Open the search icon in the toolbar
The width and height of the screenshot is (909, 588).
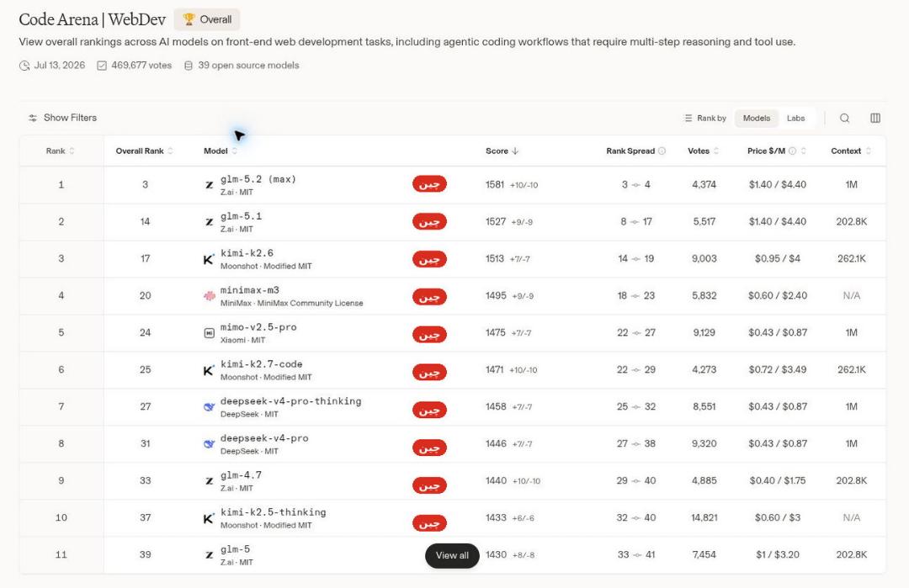[x=845, y=118]
